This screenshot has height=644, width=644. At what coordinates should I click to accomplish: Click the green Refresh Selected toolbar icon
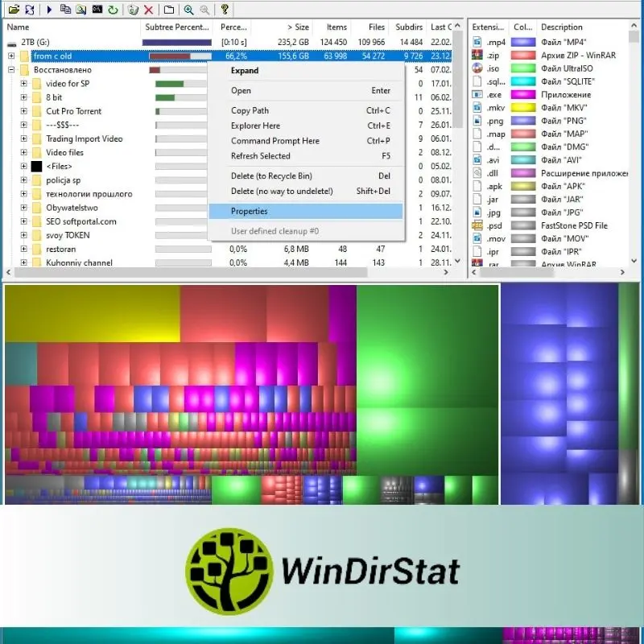(113, 10)
